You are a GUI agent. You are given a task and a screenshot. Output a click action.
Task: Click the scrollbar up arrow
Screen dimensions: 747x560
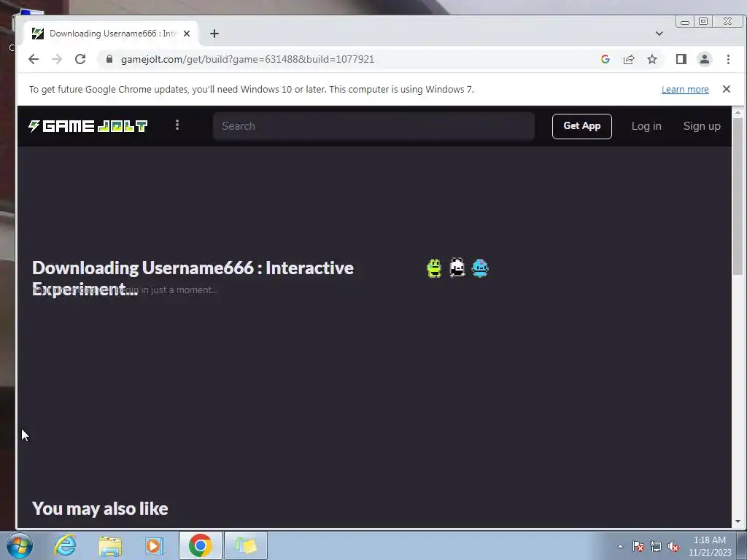pyautogui.click(x=738, y=113)
